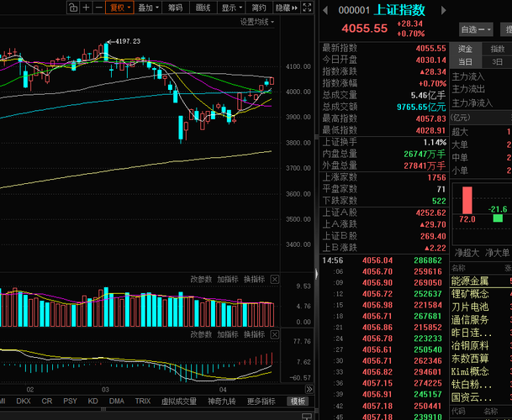
Task: Click the 主力净流入 label
Action: [x=472, y=103]
